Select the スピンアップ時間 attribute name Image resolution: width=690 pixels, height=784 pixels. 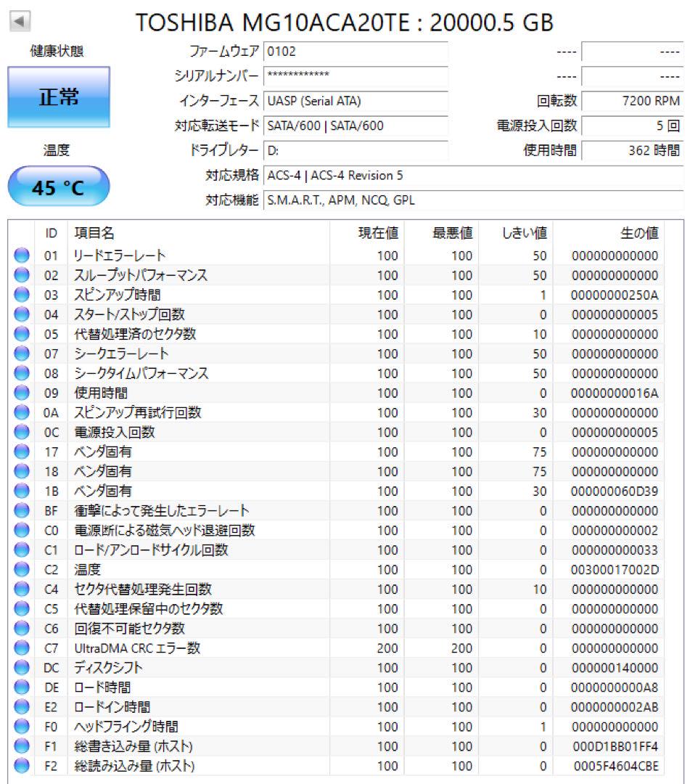click(x=118, y=295)
